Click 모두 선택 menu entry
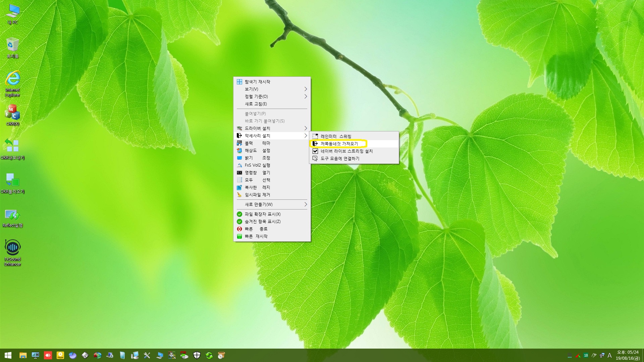This screenshot has width=644, height=362. click(x=272, y=180)
